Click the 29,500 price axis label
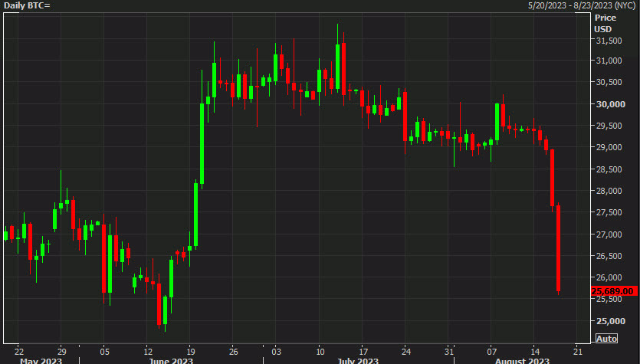The image size is (640, 364). pos(609,126)
